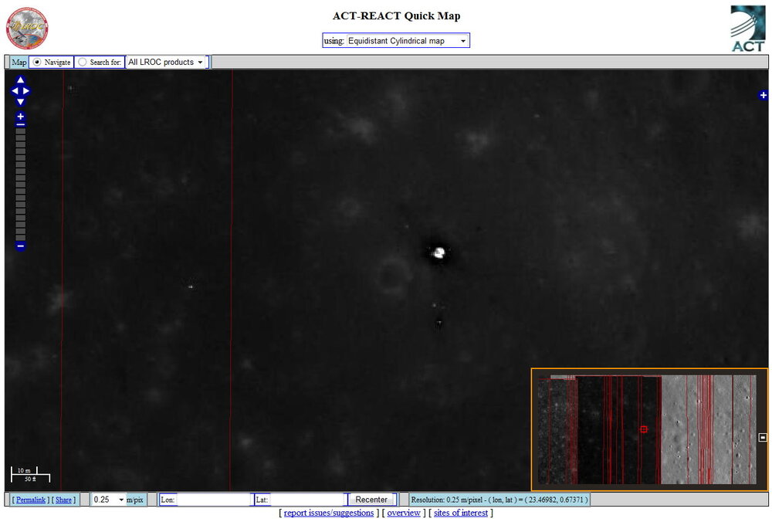772x532 pixels.
Task: Open the LROC logo at top left
Action: (27, 28)
